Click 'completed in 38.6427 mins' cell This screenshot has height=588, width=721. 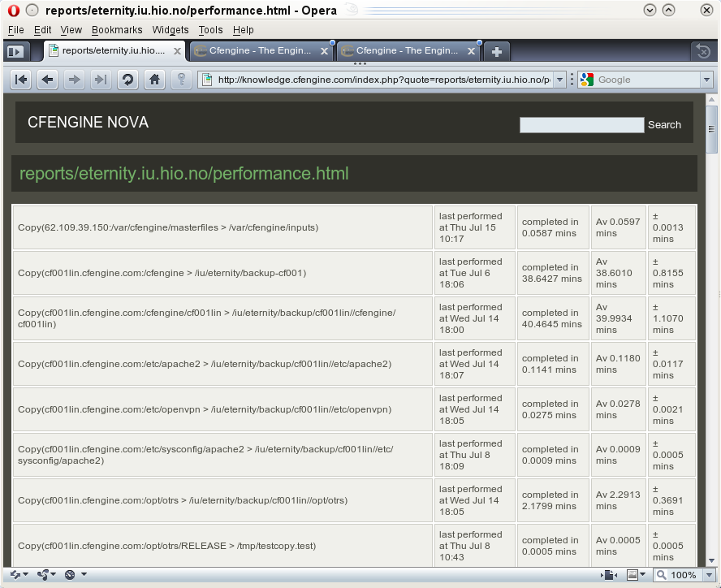click(553, 273)
